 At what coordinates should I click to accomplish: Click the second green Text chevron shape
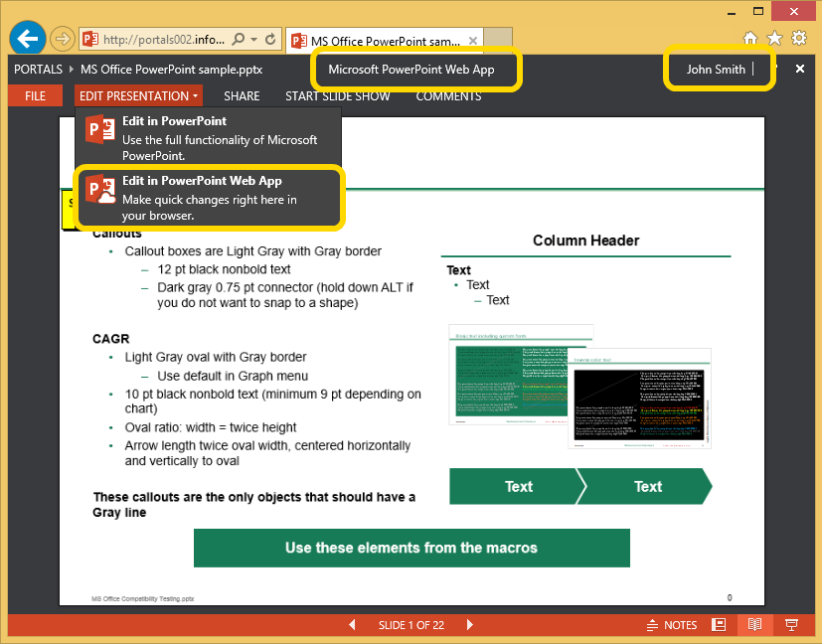coord(644,486)
